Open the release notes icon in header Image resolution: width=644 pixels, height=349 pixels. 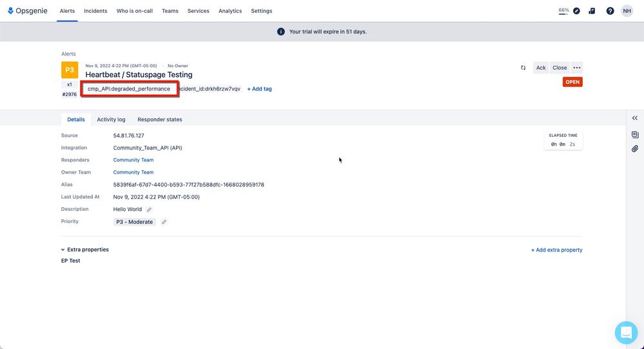coord(592,11)
